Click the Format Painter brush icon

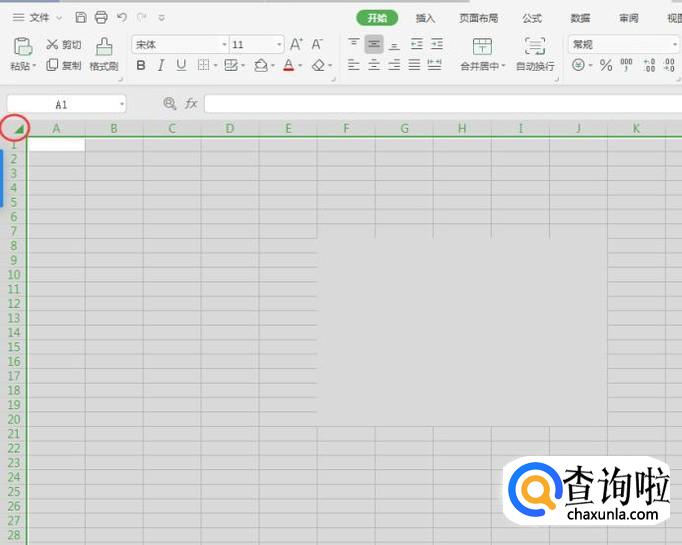pos(104,46)
